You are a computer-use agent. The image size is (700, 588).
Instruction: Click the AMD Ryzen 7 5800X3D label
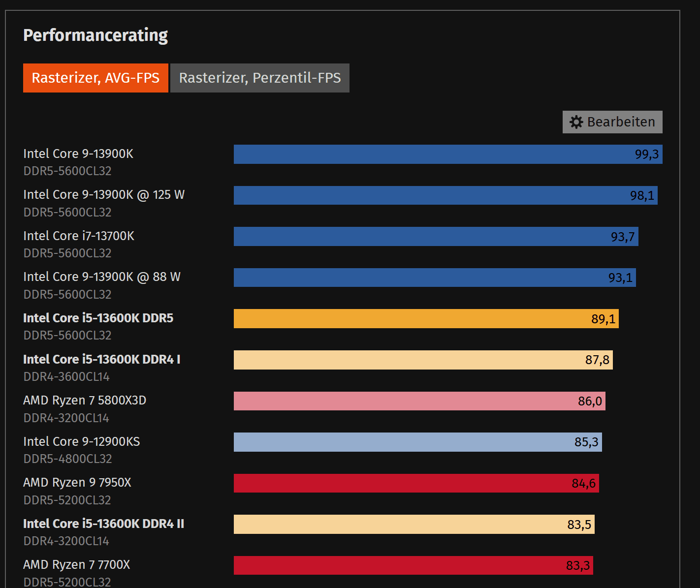(x=85, y=401)
